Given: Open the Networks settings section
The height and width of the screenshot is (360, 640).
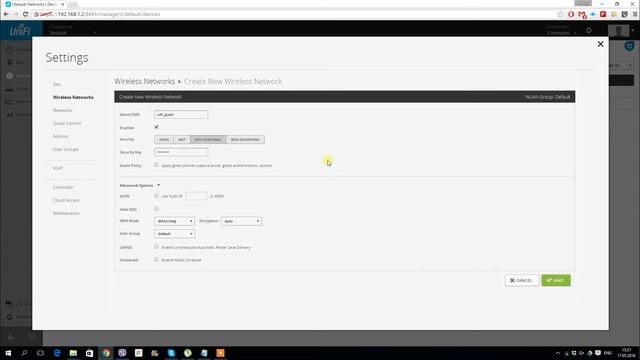Looking at the screenshot, I should pyautogui.click(x=62, y=110).
